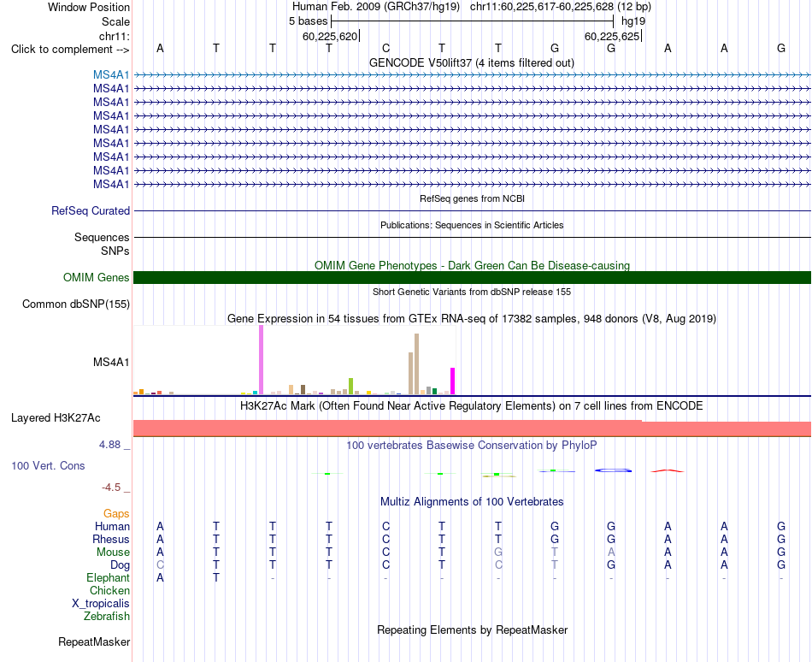Open the RepeatMasker track label

[94, 641]
